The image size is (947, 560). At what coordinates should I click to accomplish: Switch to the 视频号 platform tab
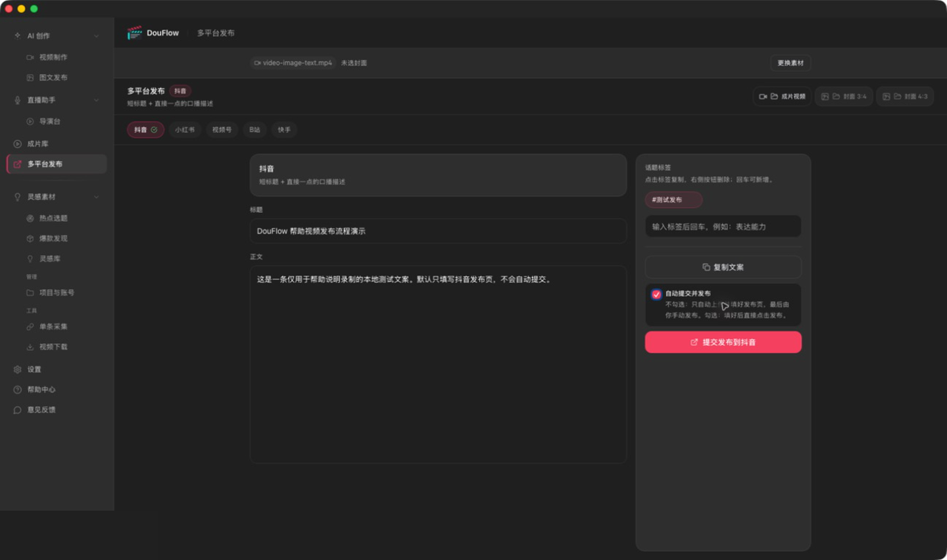[222, 130]
